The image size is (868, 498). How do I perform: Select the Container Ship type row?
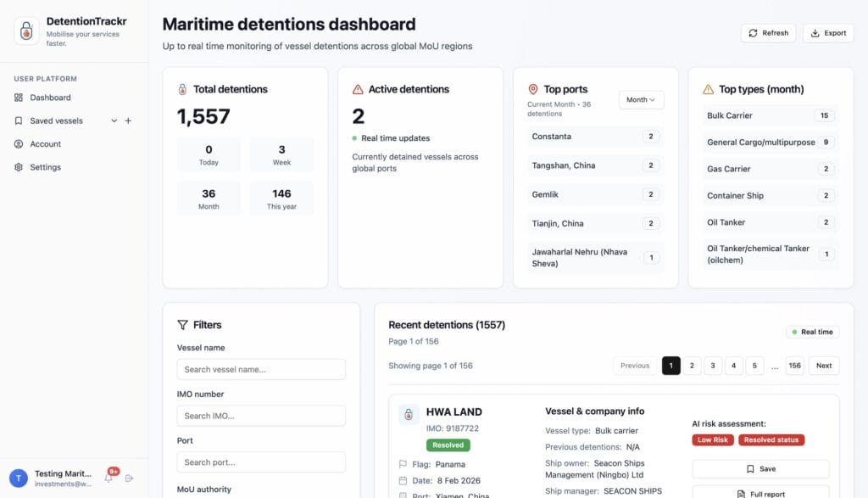(771, 195)
